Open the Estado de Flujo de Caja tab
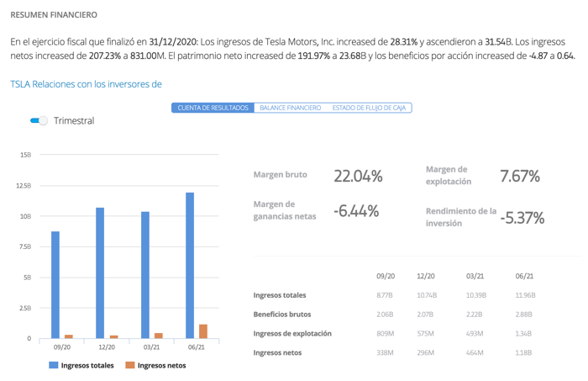Image resolution: width=588 pixels, height=381 pixels. tap(369, 108)
